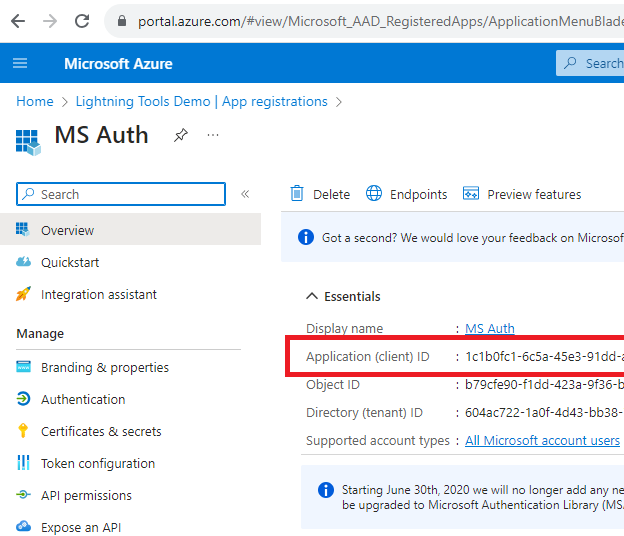Click the Token configuration bars icon
Image resolution: width=624 pixels, height=536 pixels.
pos(23,462)
